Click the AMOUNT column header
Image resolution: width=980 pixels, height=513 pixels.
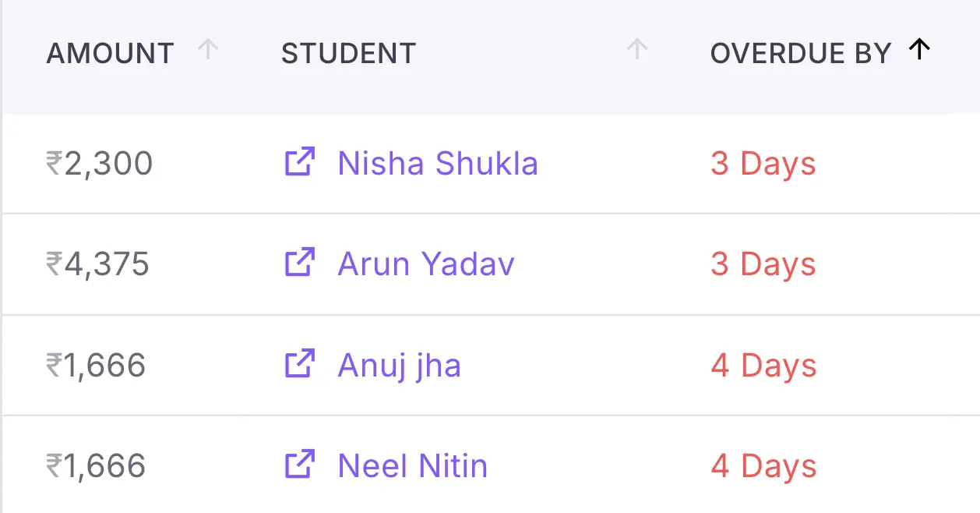pyautogui.click(x=110, y=54)
